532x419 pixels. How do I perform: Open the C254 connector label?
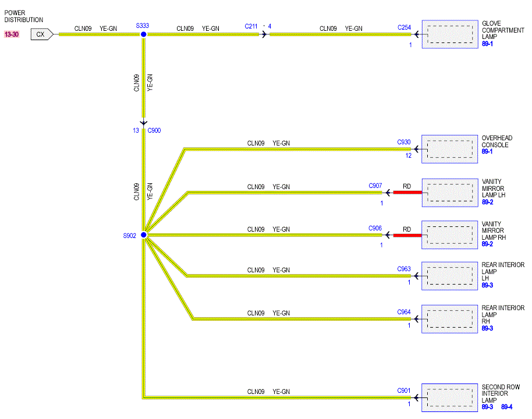(404, 27)
